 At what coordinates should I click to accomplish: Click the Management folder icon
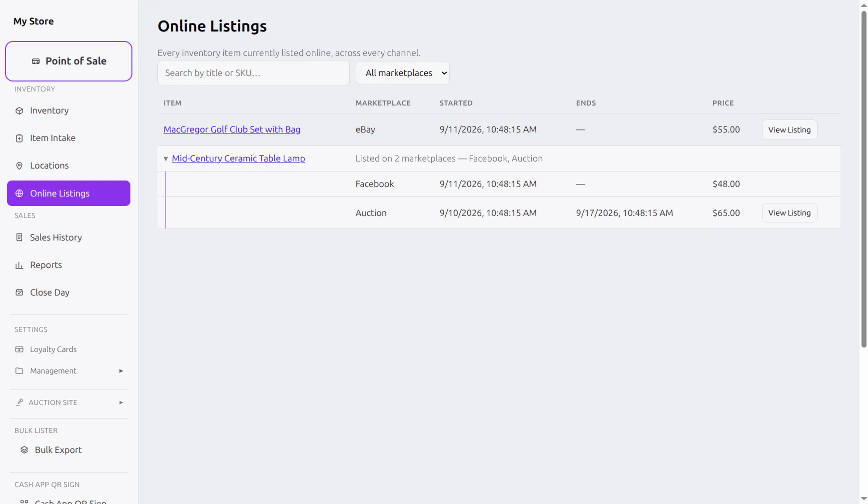pyautogui.click(x=19, y=371)
